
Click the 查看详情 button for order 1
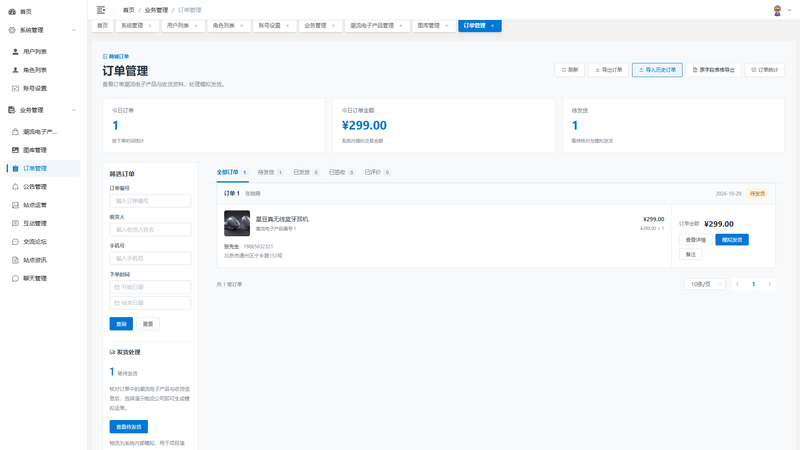[695, 240]
